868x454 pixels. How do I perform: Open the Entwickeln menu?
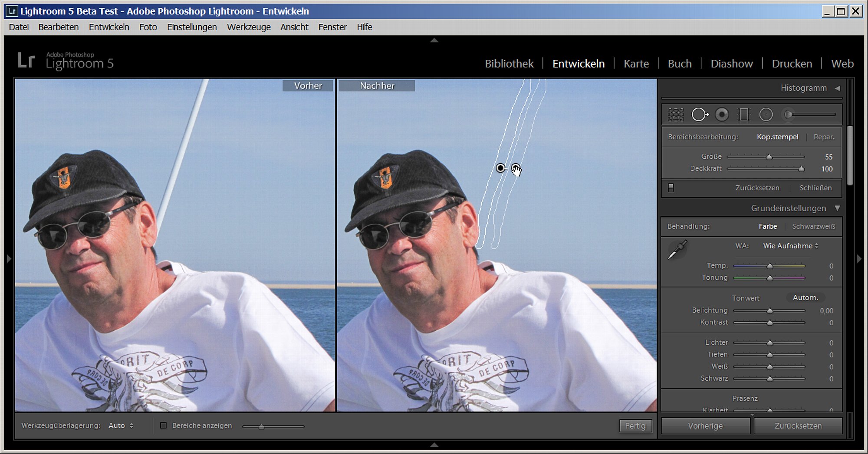pyautogui.click(x=109, y=27)
